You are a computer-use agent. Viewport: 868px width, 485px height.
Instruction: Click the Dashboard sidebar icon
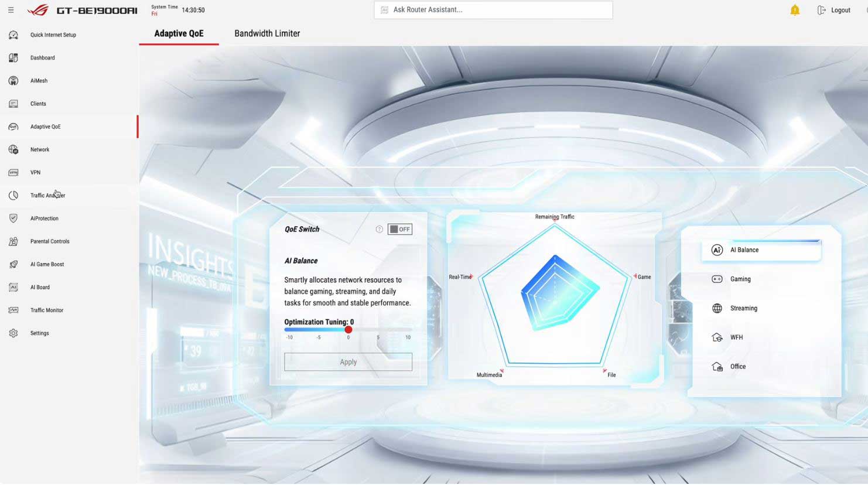[13, 58]
